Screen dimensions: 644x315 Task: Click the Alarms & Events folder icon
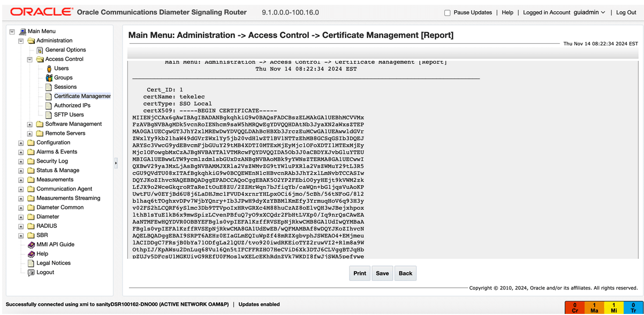[31, 152]
